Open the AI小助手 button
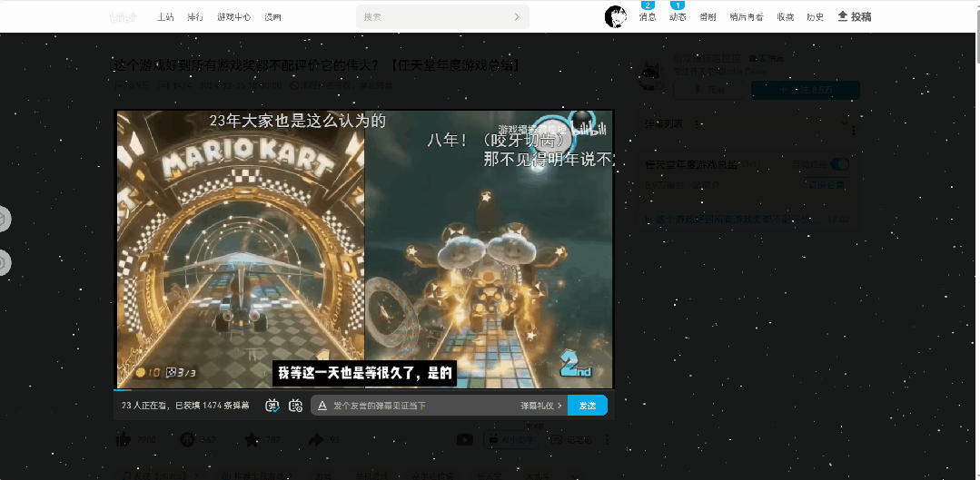The width and height of the screenshot is (980, 480). pyautogui.click(x=511, y=439)
